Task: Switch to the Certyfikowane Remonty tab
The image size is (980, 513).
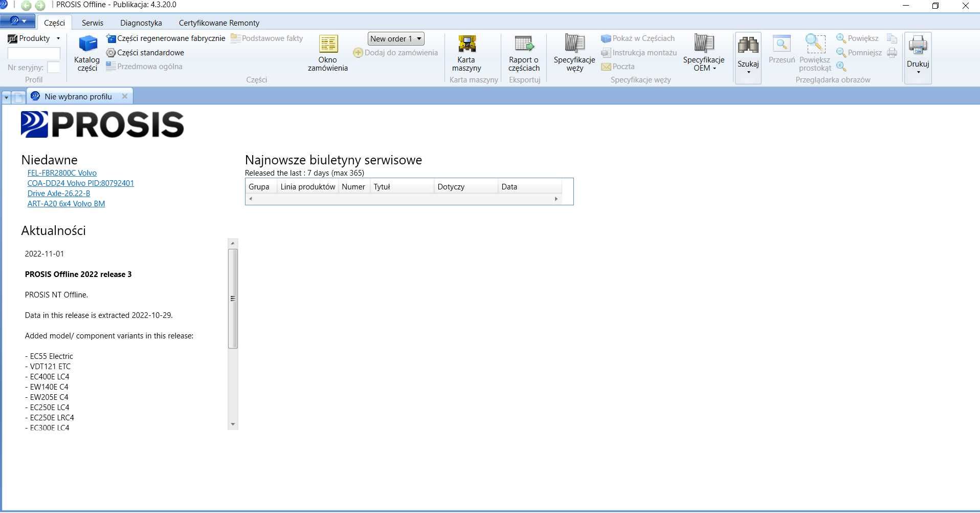Action: pyautogui.click(x=219, y=23)
